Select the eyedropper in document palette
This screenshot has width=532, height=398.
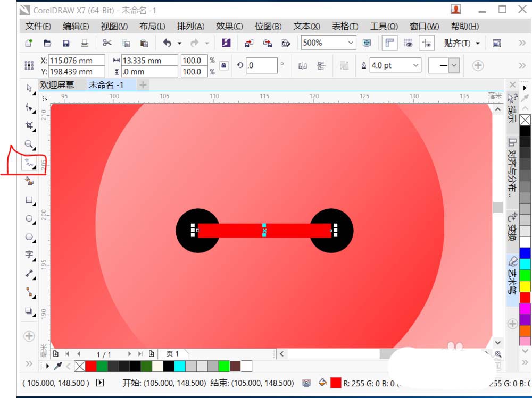click(x=59, y=366)
